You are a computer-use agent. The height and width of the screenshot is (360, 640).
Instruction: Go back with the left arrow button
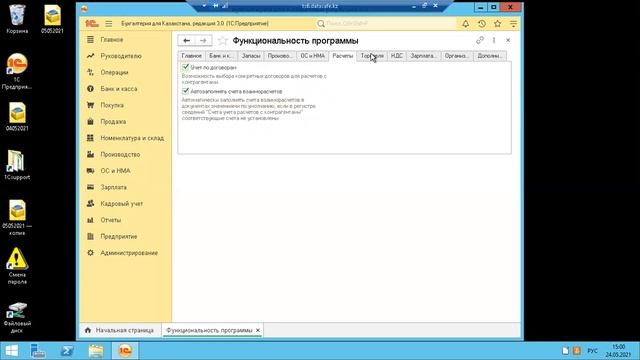tap(187, 40)
